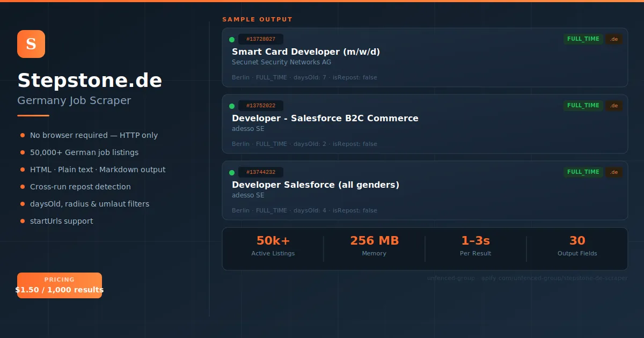Image resolution: width=644 pixels, height=338 pixels.
Task: Click green status dot beside #13752022
Action: click(232, 106)
